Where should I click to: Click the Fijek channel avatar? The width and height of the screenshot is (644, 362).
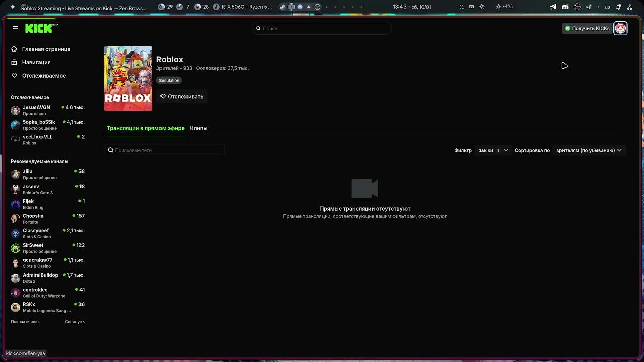[x=16, y=204]
